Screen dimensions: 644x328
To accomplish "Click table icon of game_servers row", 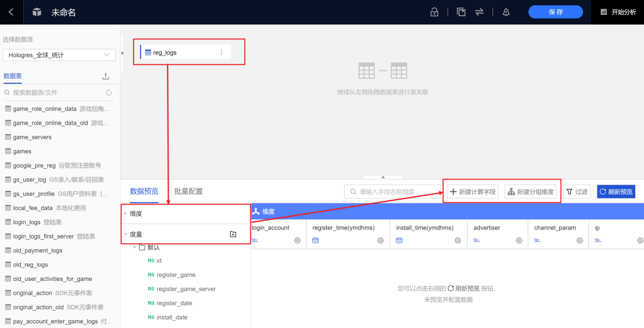I will 8,137.
